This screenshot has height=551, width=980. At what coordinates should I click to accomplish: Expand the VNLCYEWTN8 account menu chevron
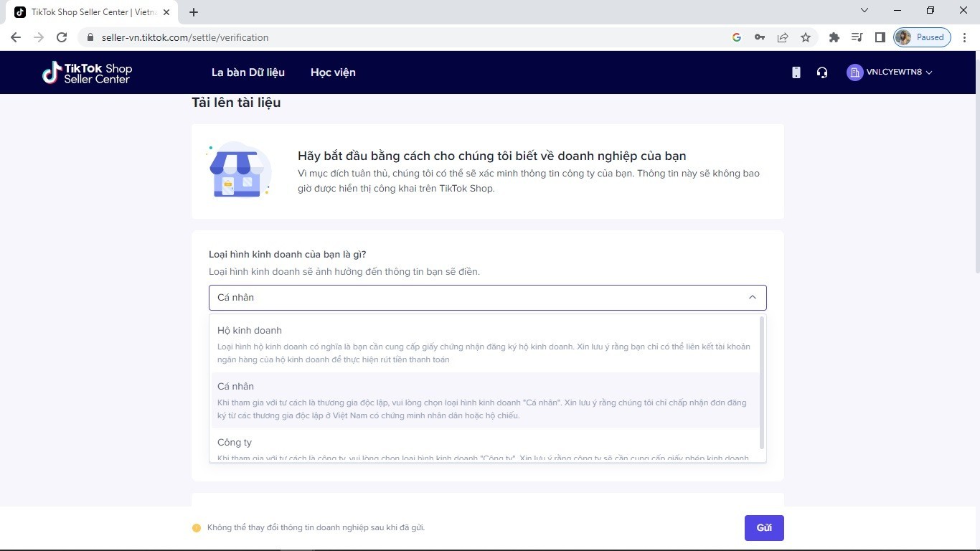click(929, 72)
